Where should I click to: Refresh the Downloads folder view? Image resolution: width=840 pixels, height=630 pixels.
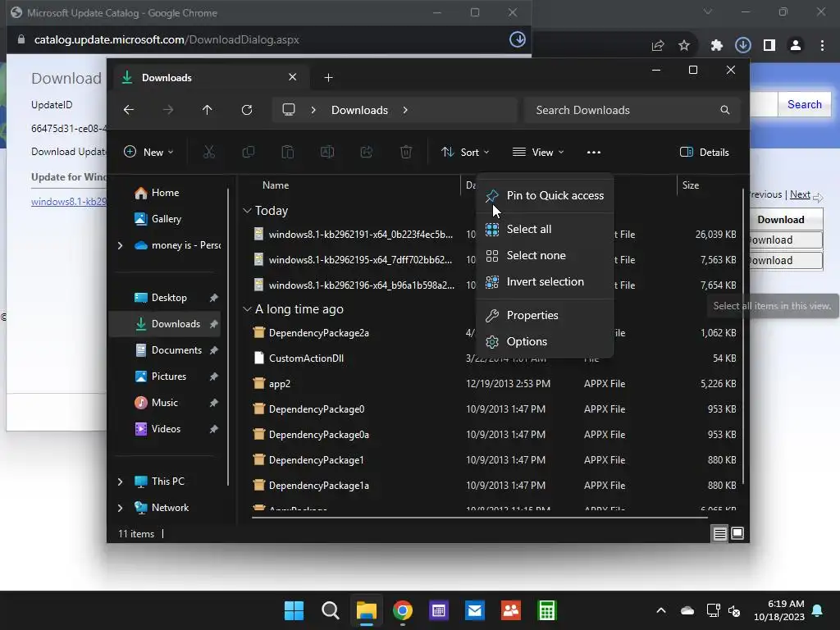click(247, 110)
